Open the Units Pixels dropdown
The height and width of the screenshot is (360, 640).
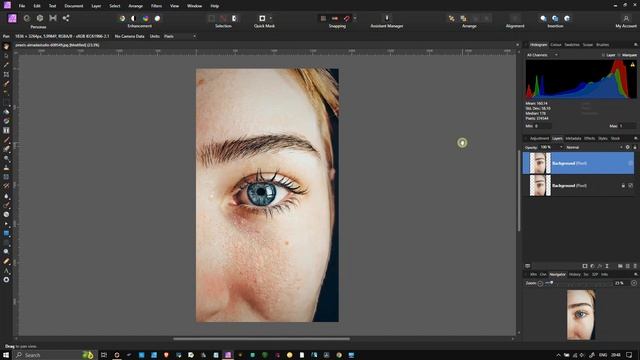[x=180, y=36]
